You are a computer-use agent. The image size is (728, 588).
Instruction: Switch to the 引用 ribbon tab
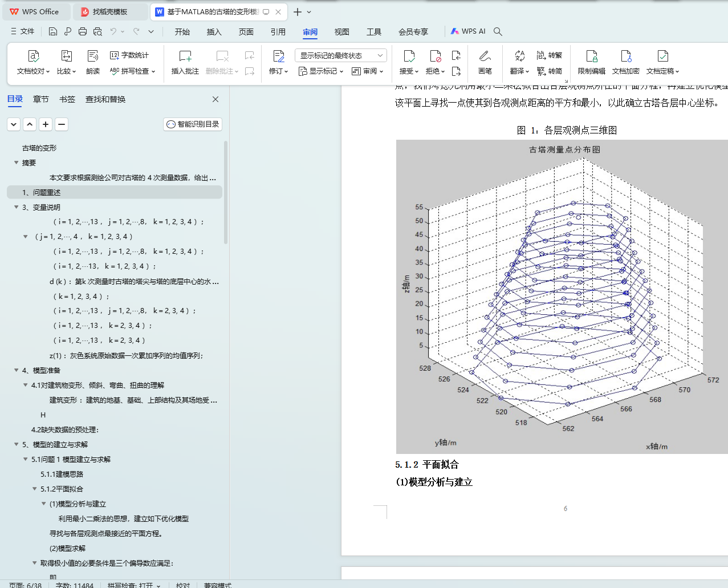[x=278, y=32]
